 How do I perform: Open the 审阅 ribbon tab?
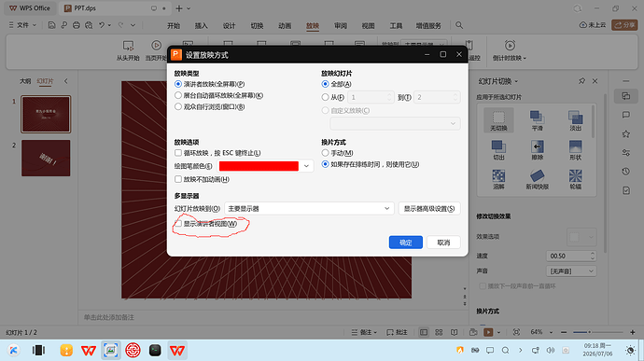point(341,25)
